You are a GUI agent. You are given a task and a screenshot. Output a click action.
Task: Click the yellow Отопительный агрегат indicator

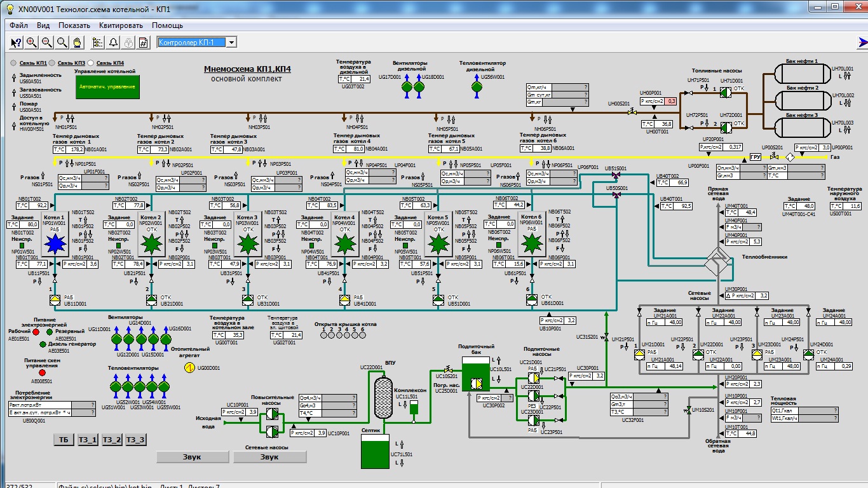[189, 367]
